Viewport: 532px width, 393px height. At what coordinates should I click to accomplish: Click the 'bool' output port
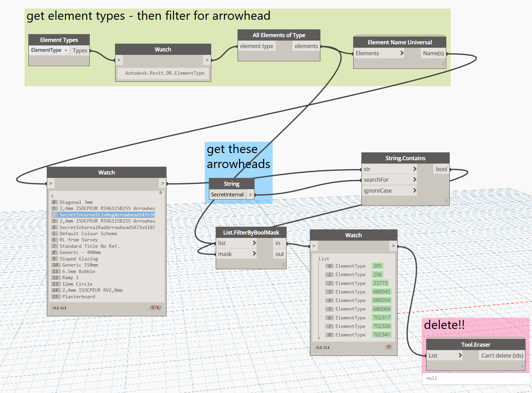point(441,169)
